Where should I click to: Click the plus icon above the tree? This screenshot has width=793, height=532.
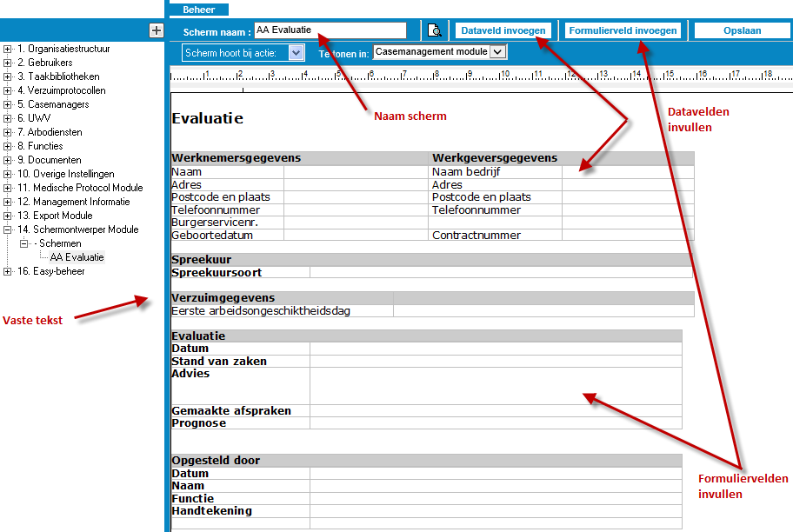point(156,30)
